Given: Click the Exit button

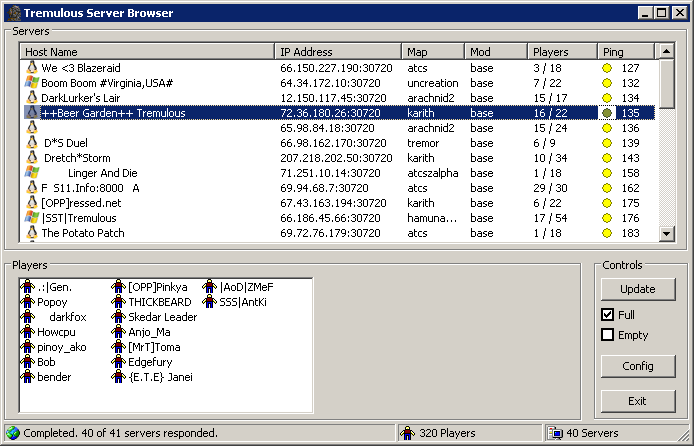Looking at the screenshot, I should (x=638, y=401).
